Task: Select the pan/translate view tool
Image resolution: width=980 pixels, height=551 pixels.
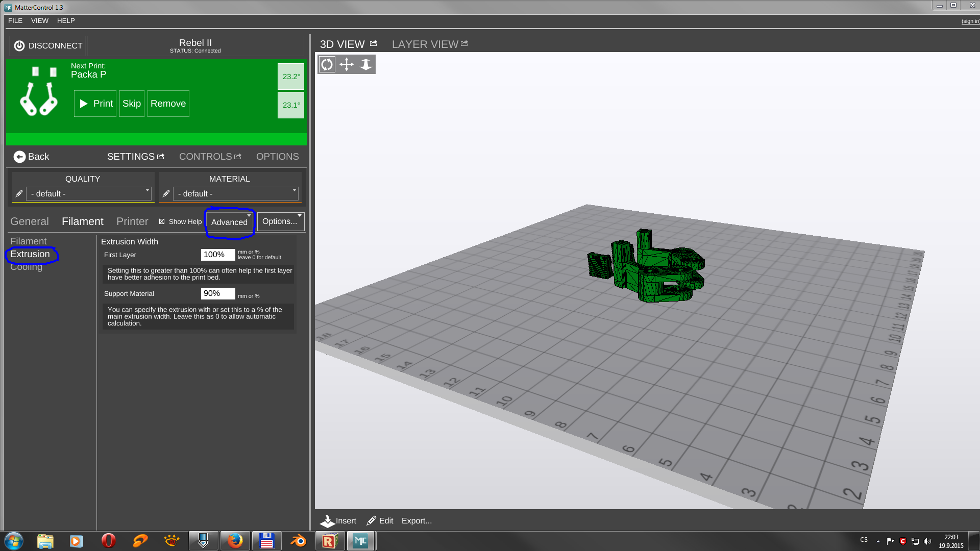Action: (347, 65)
